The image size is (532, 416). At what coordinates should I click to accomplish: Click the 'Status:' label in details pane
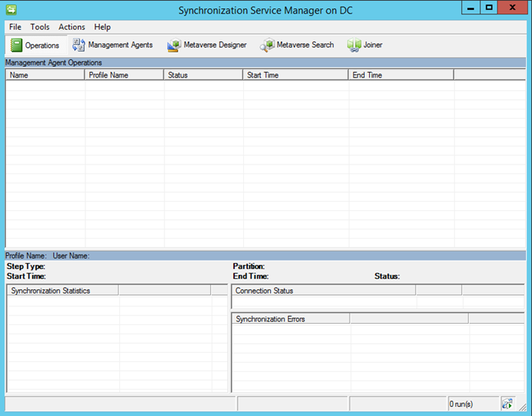387,276
